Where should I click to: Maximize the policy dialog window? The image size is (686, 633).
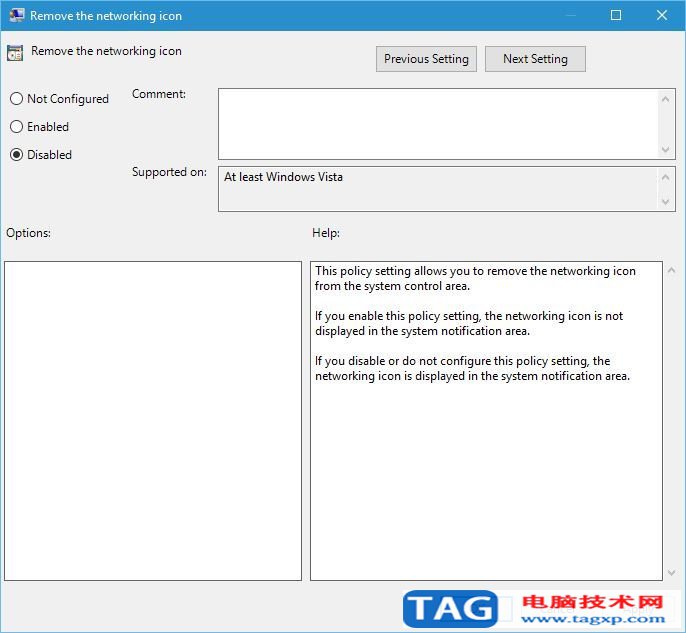point(616,15)
